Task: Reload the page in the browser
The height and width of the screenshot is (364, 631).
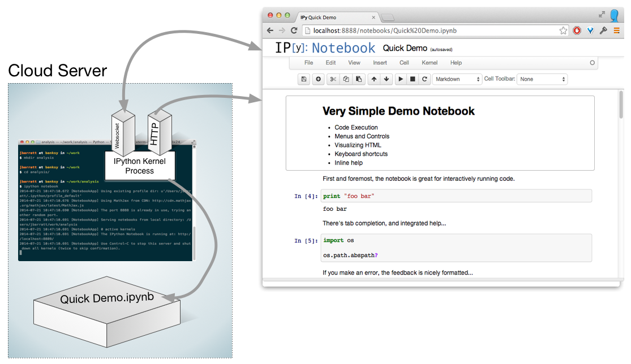Action: coord(294,31)
